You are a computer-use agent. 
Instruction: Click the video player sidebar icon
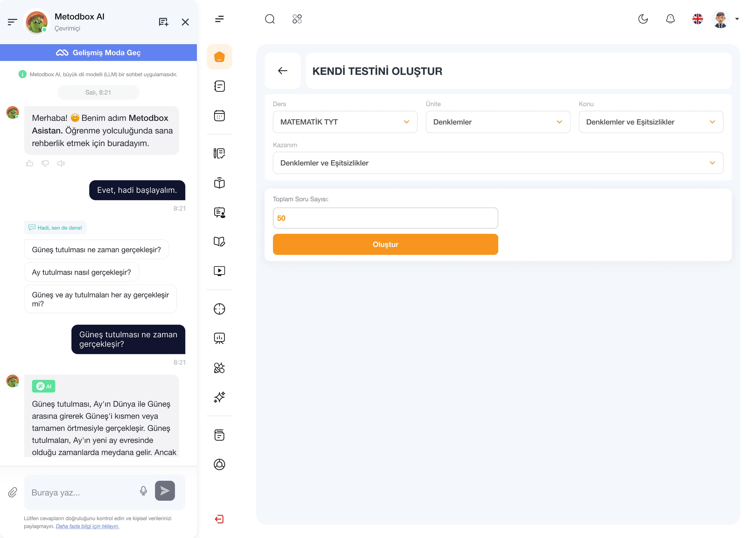tap(219, 271)
